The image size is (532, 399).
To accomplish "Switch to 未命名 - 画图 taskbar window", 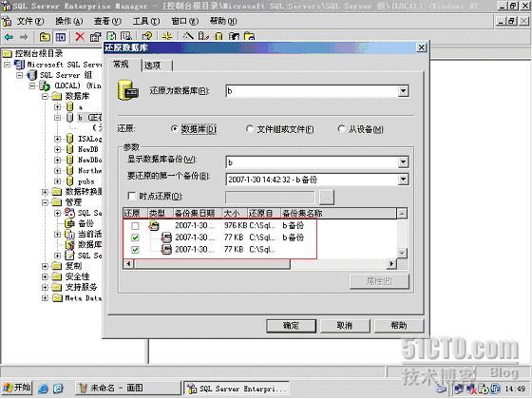I will 127,388.
